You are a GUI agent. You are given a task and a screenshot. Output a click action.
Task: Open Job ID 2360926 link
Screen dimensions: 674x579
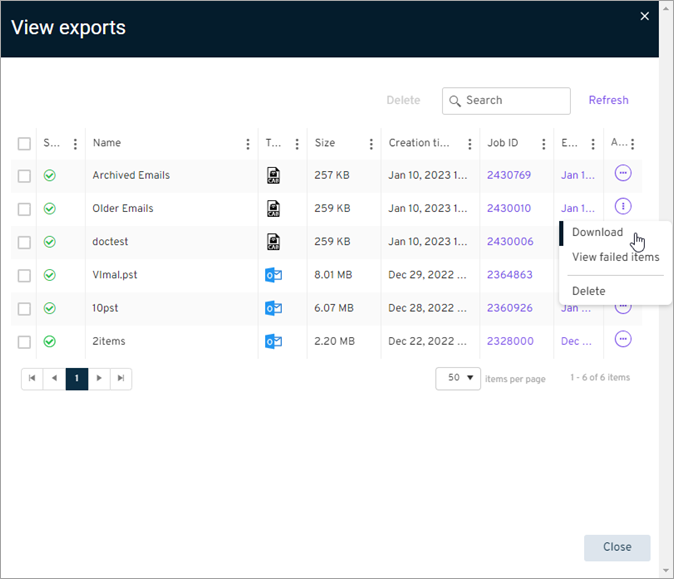[509, 308]
